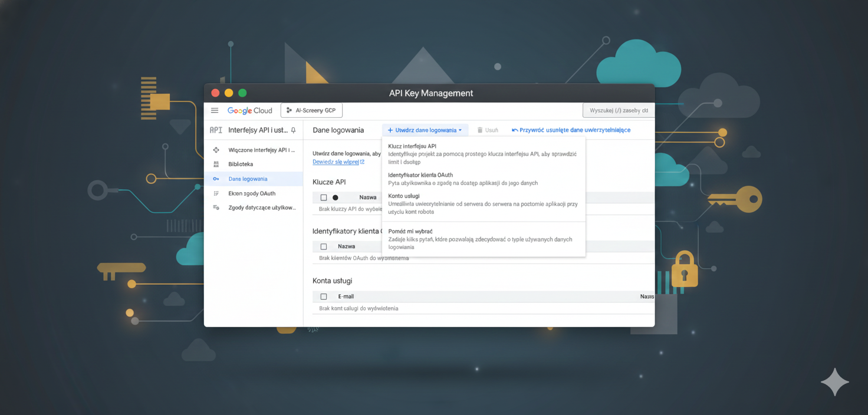Select Identyfikator klienta OAuth menu option

click(420, 175)
